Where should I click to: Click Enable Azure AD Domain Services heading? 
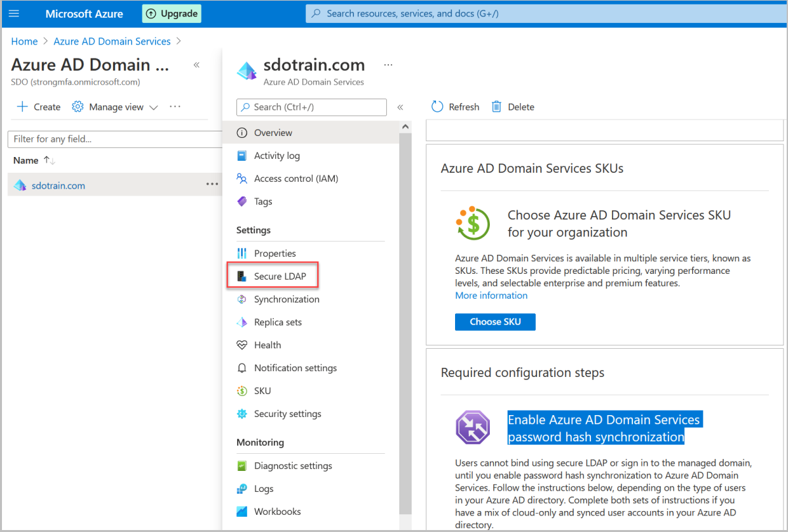point(604,428)
